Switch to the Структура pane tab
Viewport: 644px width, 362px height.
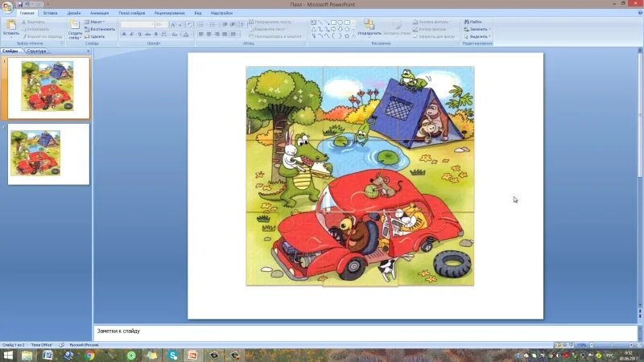pos(36,51)
